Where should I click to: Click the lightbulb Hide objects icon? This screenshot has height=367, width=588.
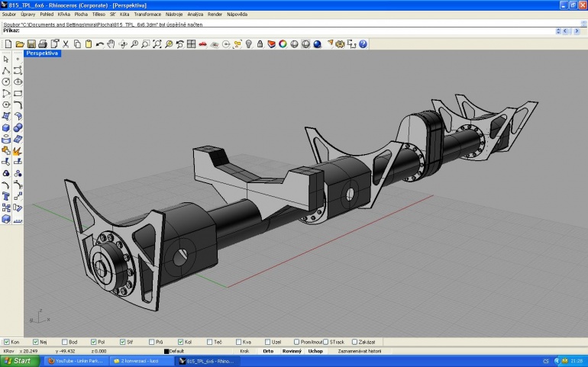(x=249, y=44)
